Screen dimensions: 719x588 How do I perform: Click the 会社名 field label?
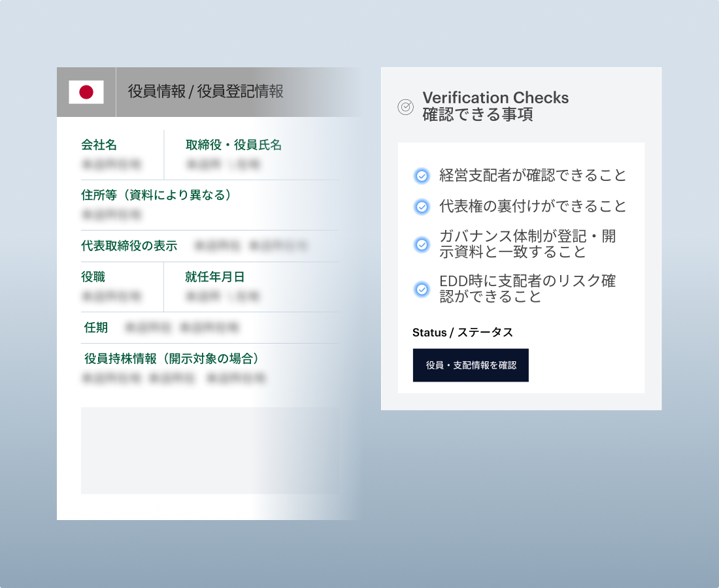pos(99,145)
